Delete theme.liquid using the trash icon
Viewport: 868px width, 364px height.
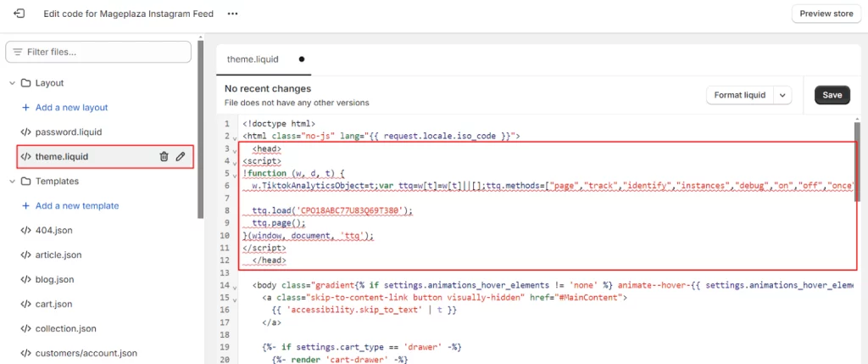(x=164, y=157)
